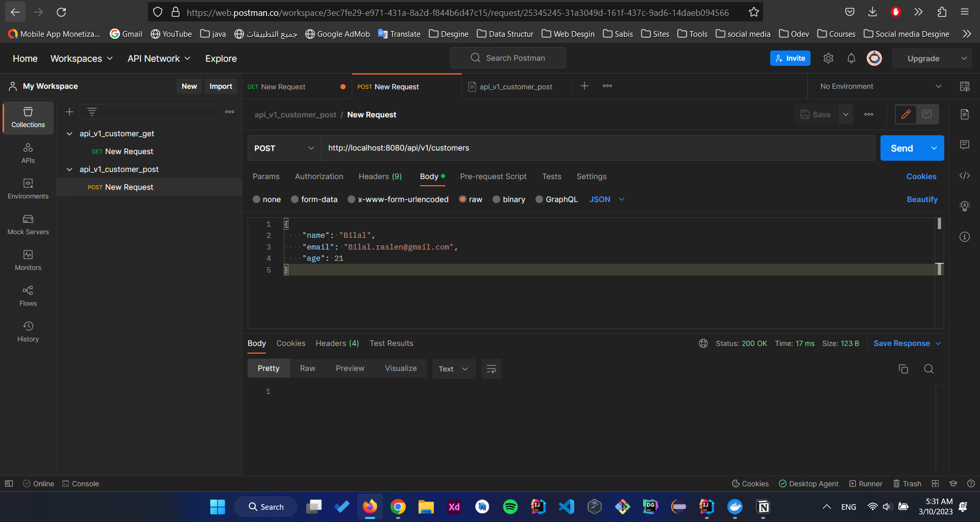Switch to the Authorization tab
Screen dimensions: 980x522
coord(318,176)
